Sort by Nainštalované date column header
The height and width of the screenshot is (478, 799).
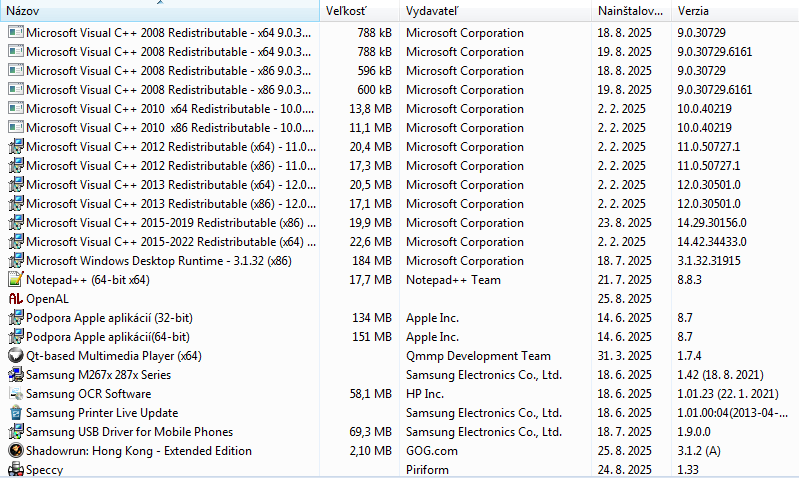click(x=631, y=11)
